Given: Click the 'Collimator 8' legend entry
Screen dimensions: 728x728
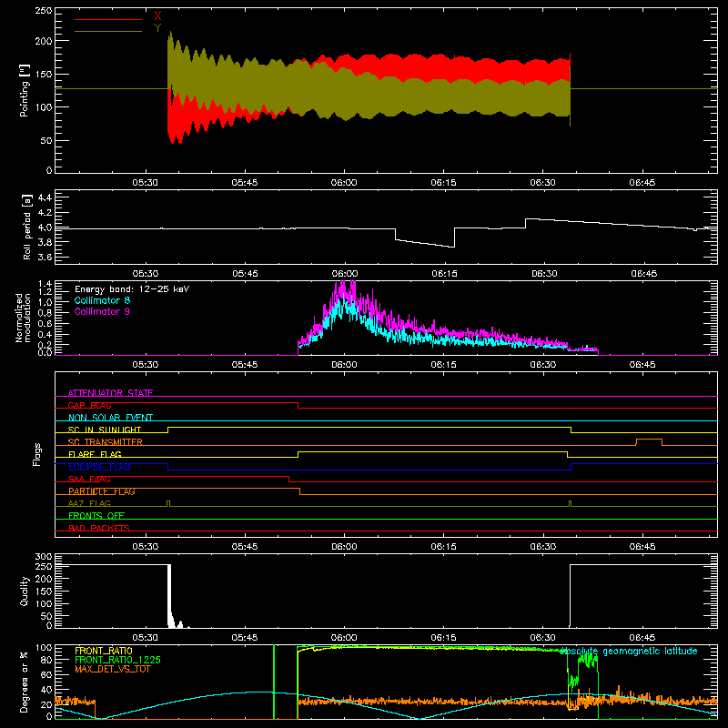Looking at the screenshot, I should [x=102, y=300].
